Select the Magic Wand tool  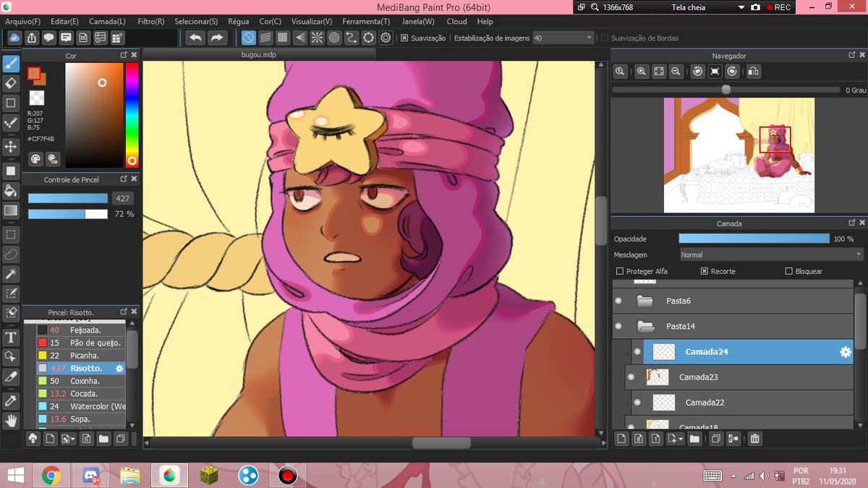[11, 273]
